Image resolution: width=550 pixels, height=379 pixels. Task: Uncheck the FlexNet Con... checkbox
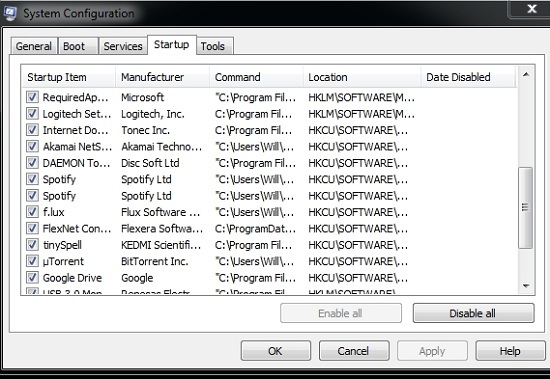[32, 228]
